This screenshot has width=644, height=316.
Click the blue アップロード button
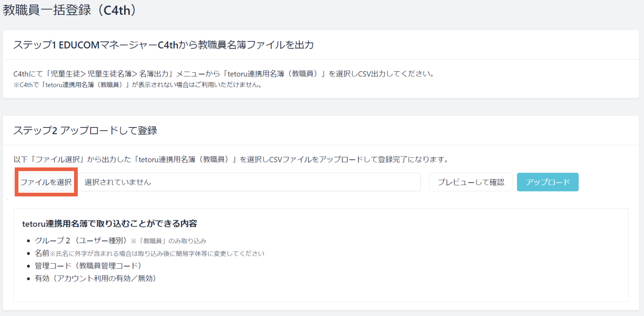tap(548, 182)
